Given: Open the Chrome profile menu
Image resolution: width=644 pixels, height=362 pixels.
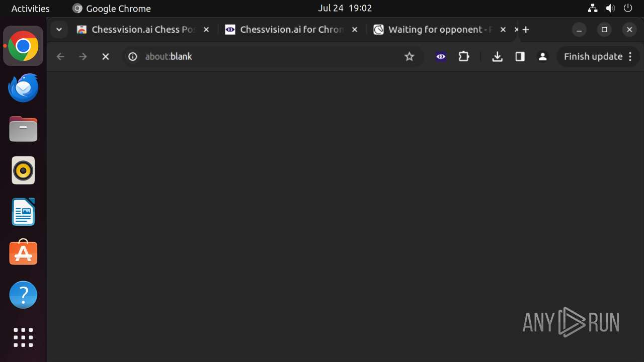Looking at the screenshot, I should [542, 57].
